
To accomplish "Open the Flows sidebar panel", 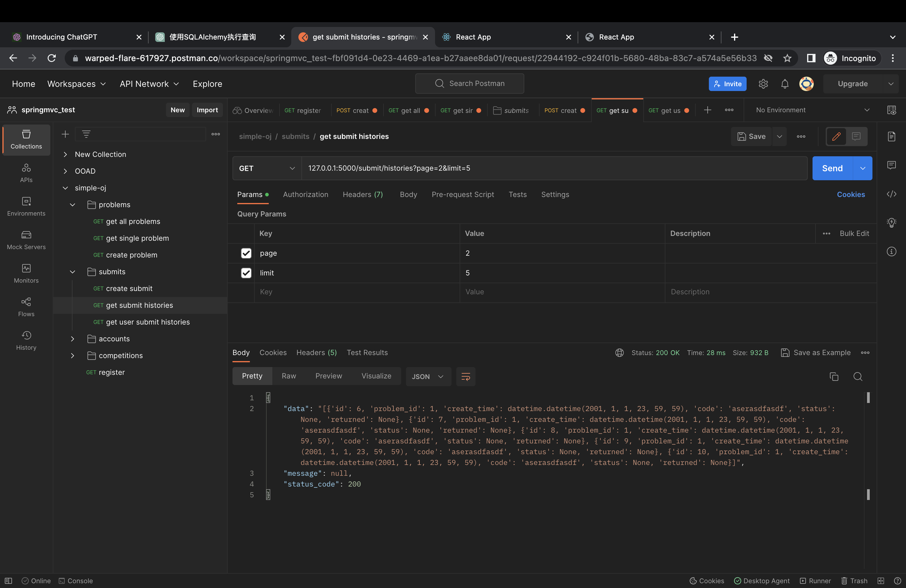I will 26,307.
